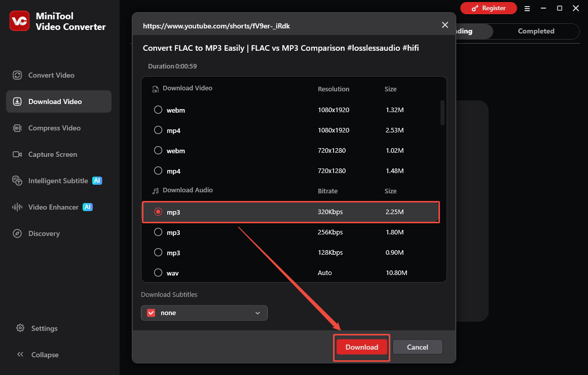This screenshot has height=375, width=588.
Task: Click the Collapse double-chevron icon
Action: [20, 354]
